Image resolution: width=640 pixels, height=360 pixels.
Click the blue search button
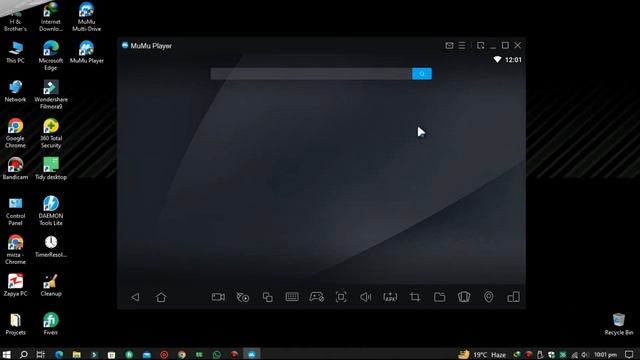(x=422, y=74)
